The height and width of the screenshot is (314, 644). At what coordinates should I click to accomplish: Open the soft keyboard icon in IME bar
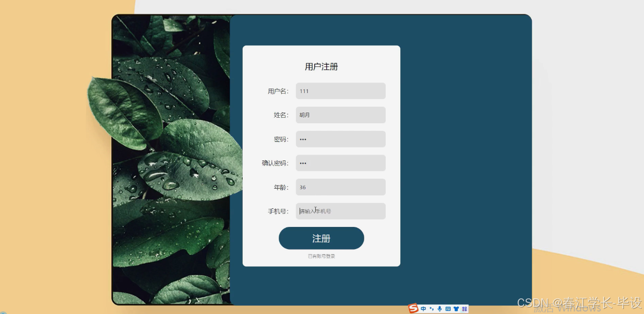coord(448,308)
